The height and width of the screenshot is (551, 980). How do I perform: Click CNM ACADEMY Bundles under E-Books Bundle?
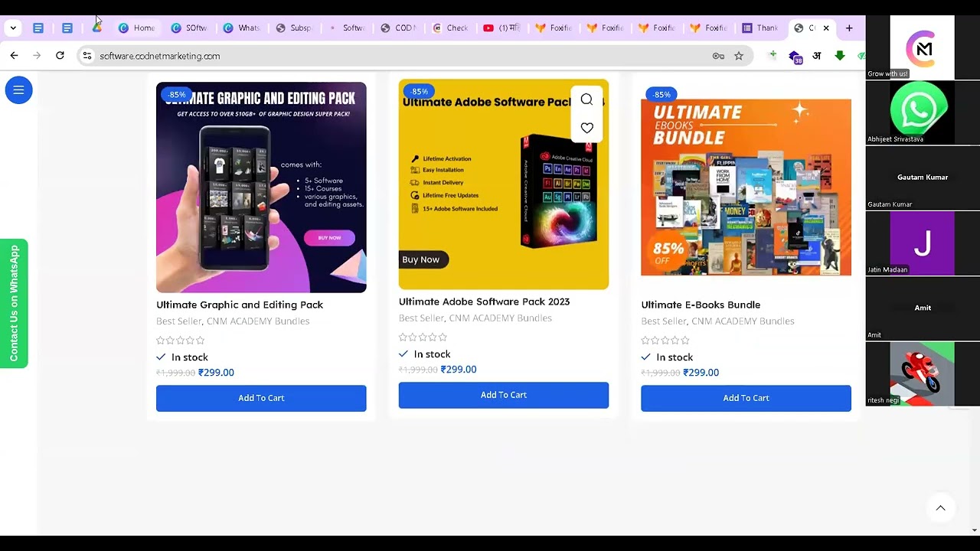[x=743, y=321]
